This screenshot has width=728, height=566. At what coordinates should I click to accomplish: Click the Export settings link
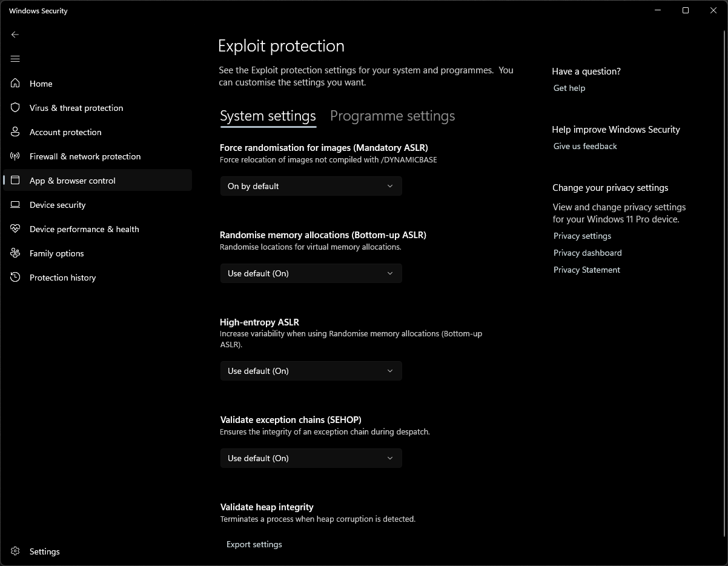254,544
